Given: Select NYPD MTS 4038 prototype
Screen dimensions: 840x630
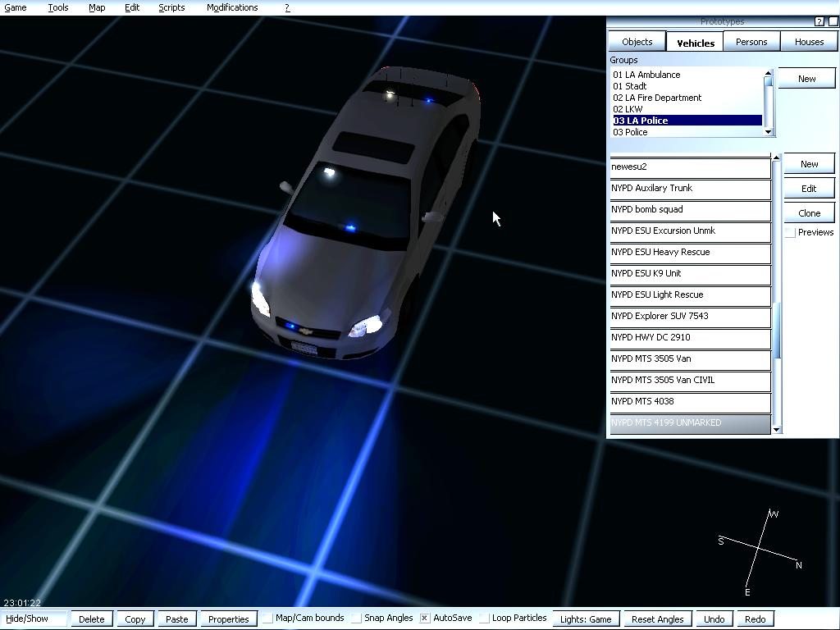Looking at the screenshot, I should click(x=690, y=403).
